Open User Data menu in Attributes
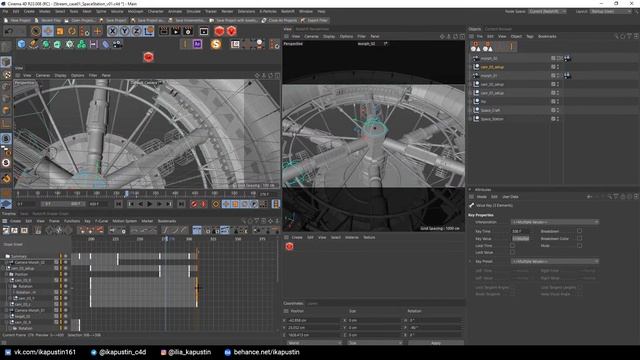Viewport: 640px width, 360px height. [510, 197]
